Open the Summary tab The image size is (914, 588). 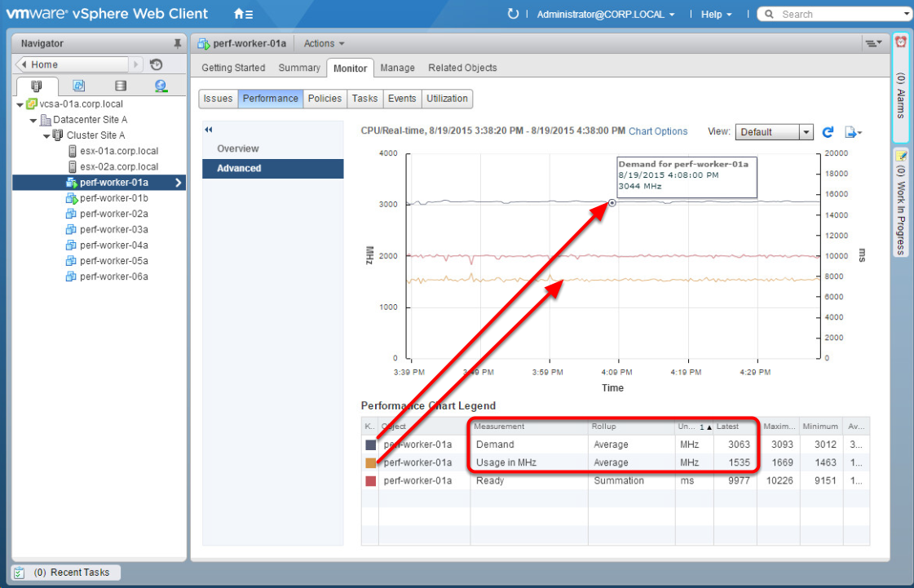tap(299, 68)
